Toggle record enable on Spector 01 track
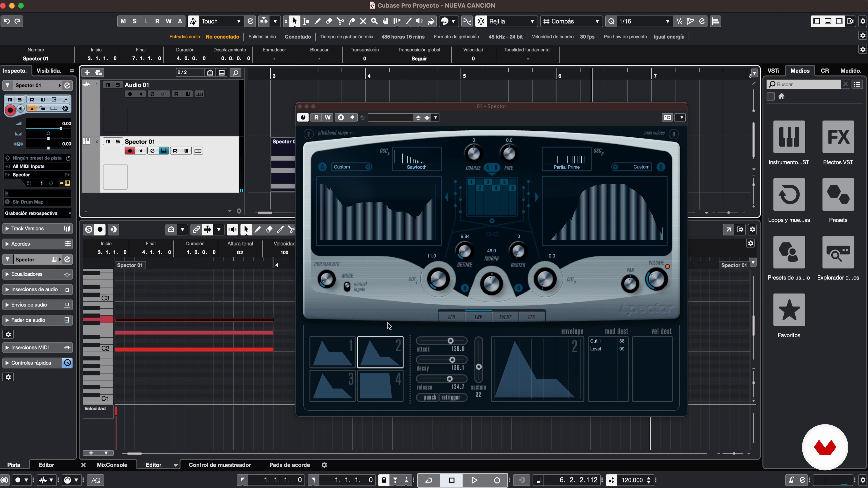The image size is (868, 488). pos(130,151)
